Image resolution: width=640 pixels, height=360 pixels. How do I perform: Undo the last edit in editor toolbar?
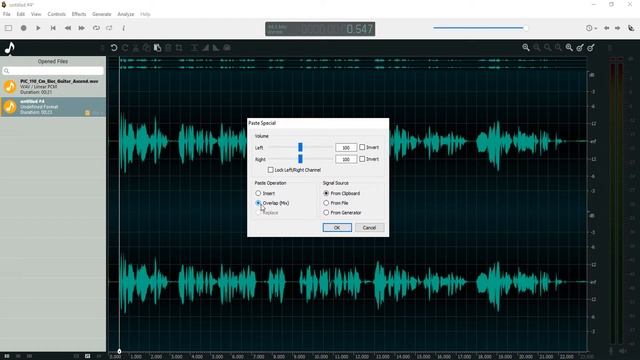pyautogui.click(x=114, y=48)
